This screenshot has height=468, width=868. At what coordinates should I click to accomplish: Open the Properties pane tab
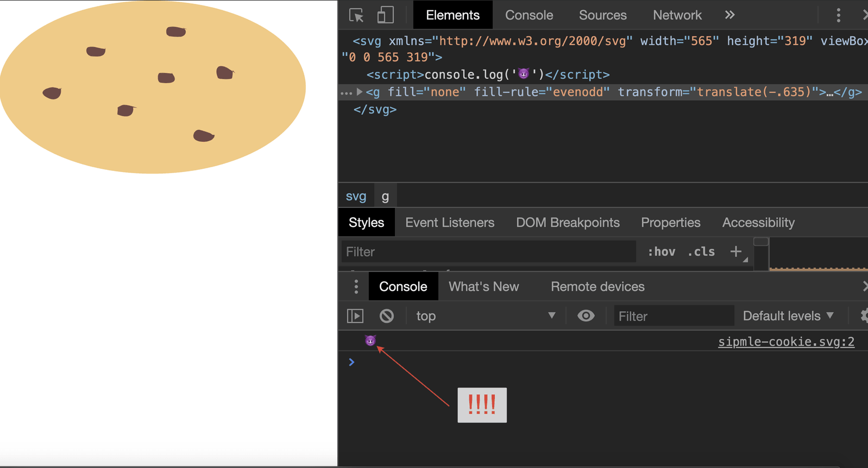coord(670,223)
